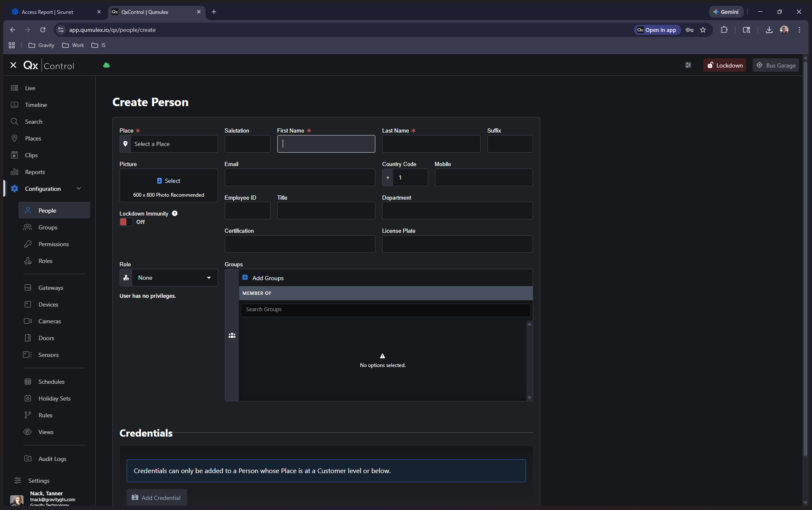Click the Lockdown Immunity help icon
The width and height of the screenshot is (812, 510).
tap(175, 213)
